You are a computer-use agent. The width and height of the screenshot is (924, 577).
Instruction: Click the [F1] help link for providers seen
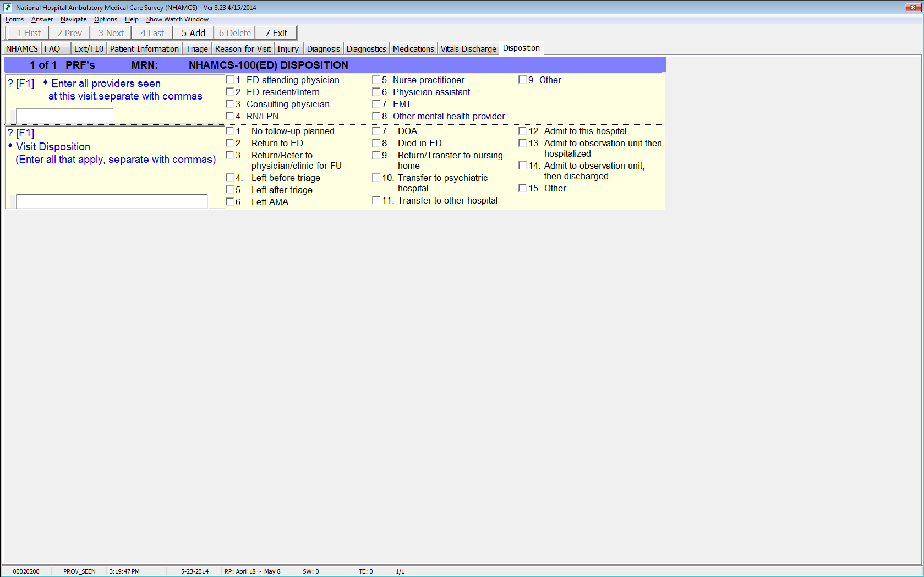[25, 84]
